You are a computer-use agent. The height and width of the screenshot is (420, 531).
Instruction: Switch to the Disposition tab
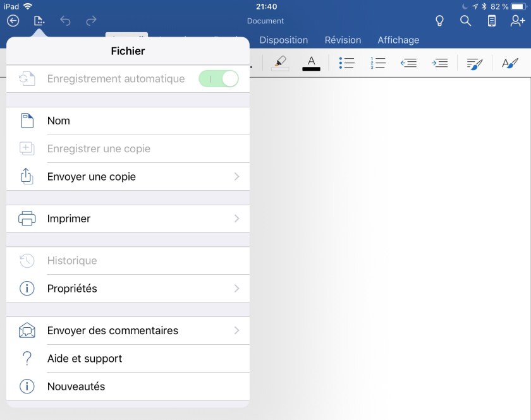(283, 40)
